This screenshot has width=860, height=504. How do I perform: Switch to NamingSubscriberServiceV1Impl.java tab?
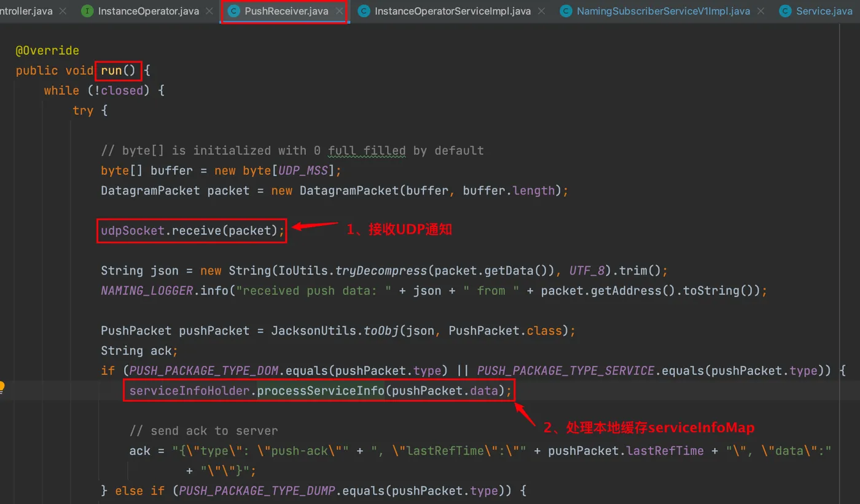coord(663,11)
